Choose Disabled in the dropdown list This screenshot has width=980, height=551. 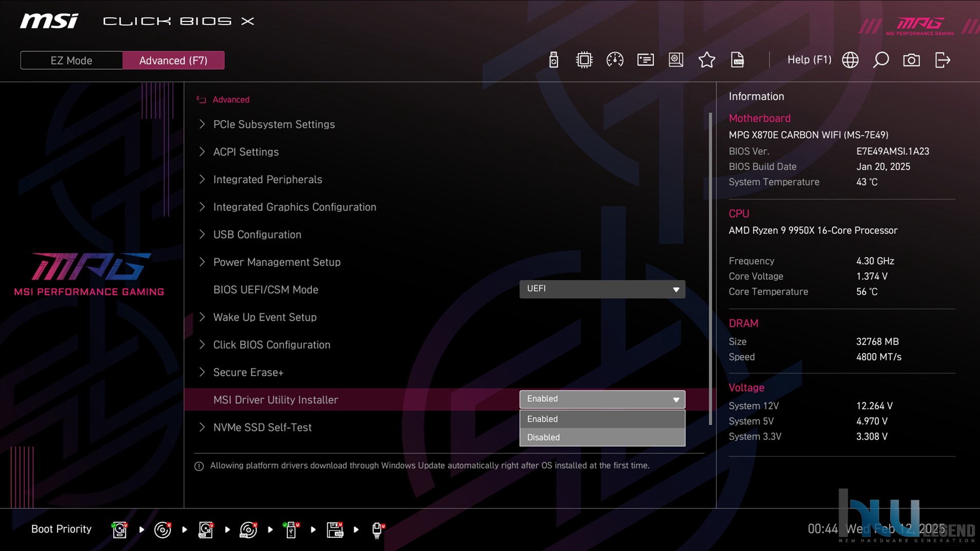(x=602, y=437)
